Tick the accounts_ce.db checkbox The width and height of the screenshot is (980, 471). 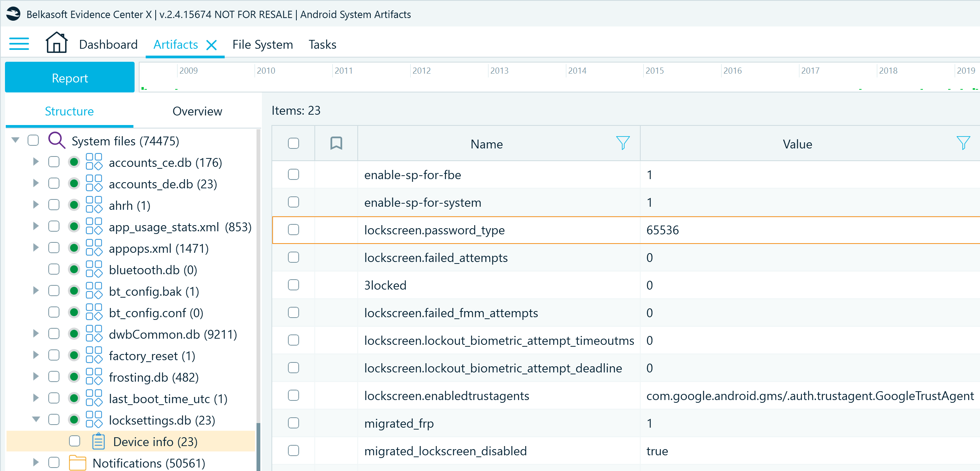(x=54, y=162)
